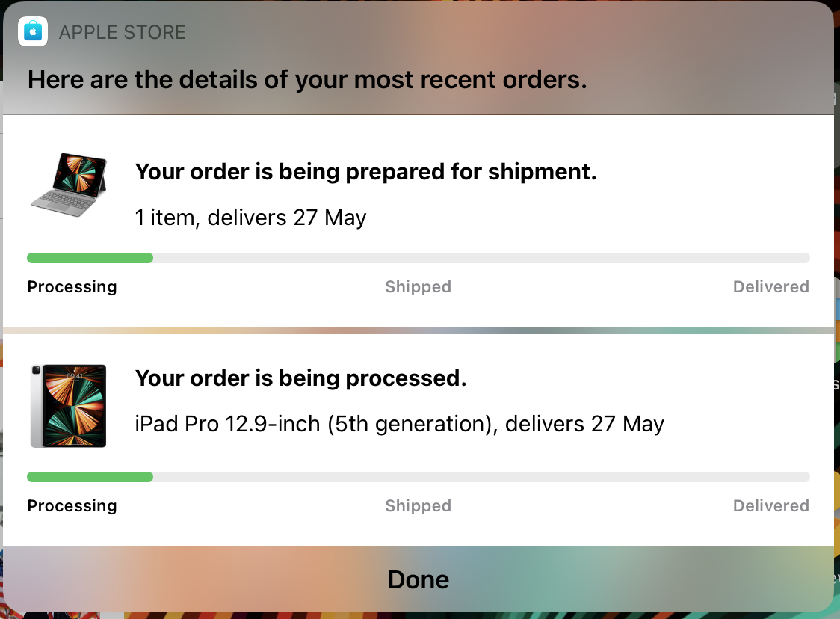Tap Delivered label under first order

click(x=770, y=287)
